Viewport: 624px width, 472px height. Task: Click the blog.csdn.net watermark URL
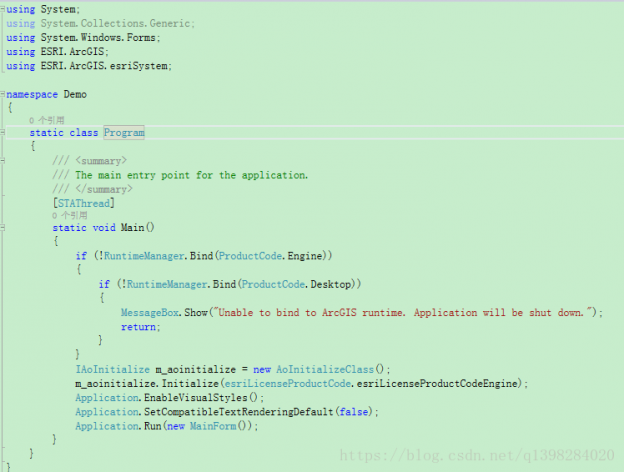click(476, 457)
